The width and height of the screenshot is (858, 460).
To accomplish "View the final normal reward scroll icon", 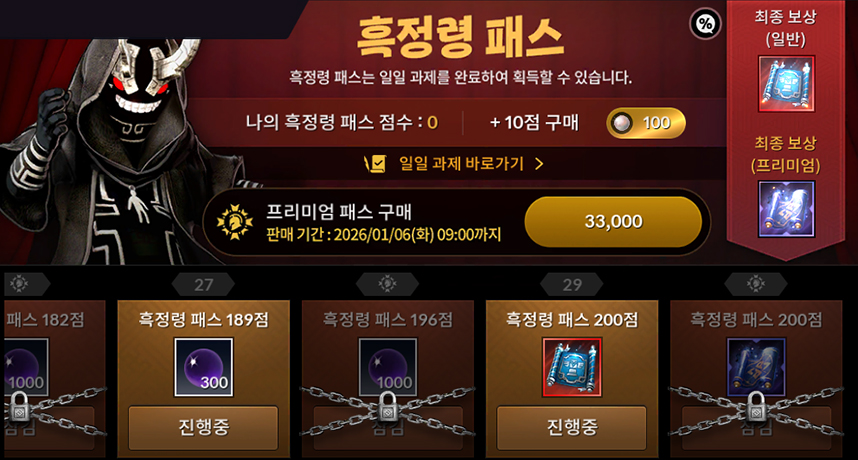I will [786, 84].
